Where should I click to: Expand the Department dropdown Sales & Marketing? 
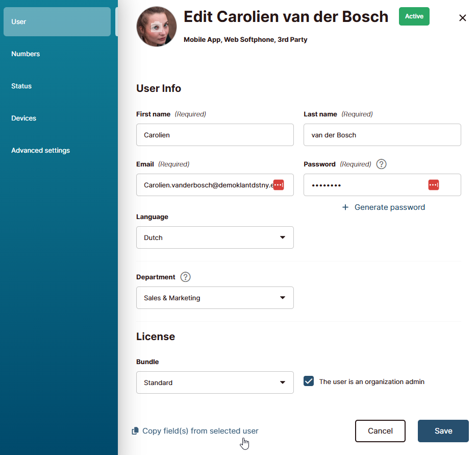(215, 298)
